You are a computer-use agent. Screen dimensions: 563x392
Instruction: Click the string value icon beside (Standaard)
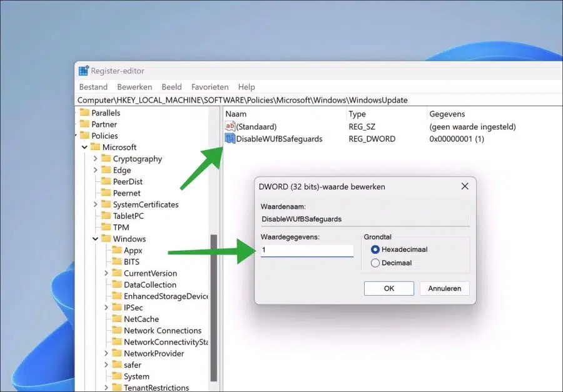[230, 126]
